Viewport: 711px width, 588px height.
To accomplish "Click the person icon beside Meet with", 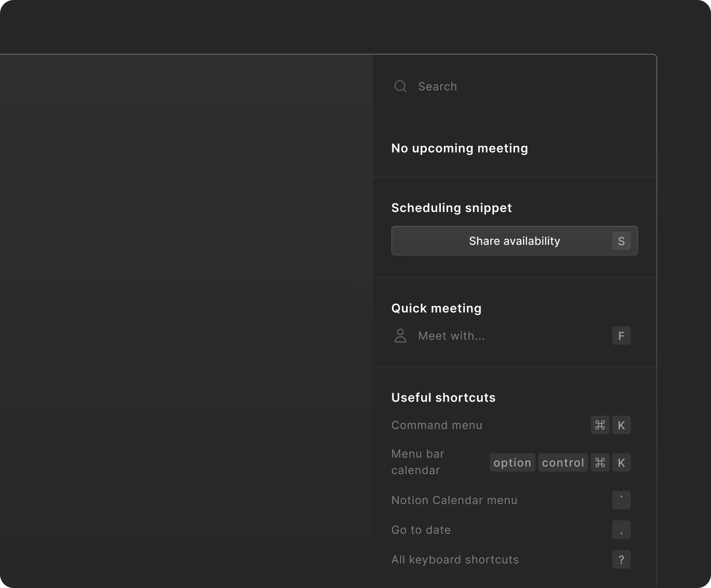I will [x=400, y=336].
